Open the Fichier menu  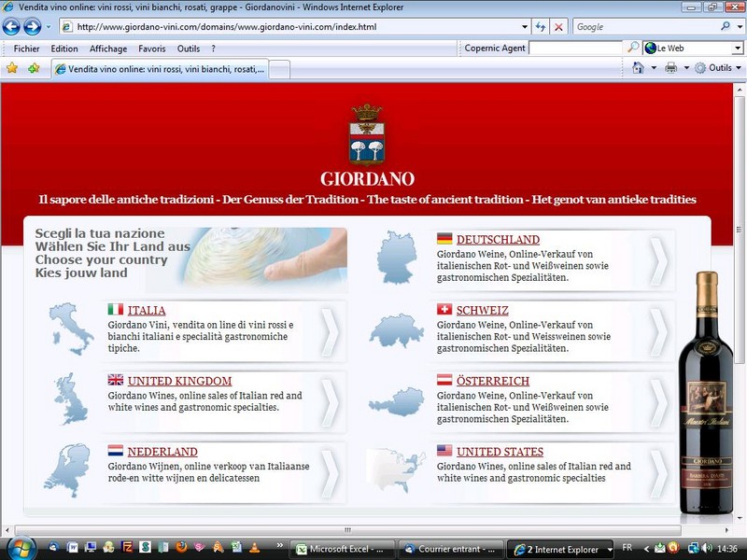[26, 49]
